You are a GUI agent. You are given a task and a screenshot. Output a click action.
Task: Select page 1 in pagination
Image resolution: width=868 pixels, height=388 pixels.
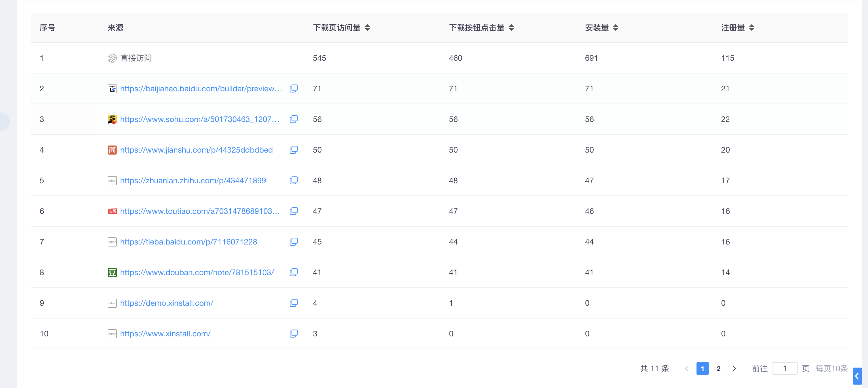(x=702, y=368)
